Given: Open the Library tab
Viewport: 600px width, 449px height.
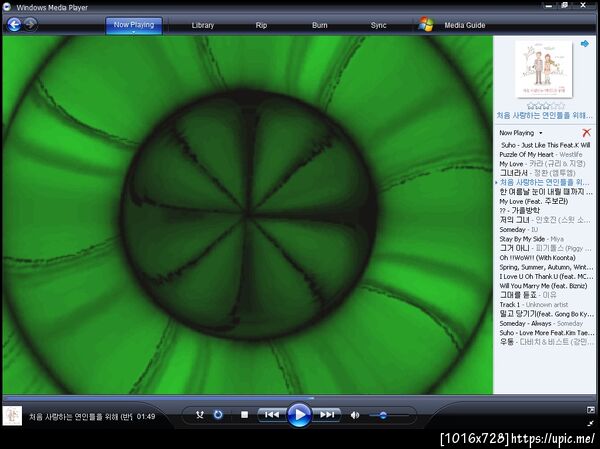Looking at the screenshot, I should (x=203, y=25).
